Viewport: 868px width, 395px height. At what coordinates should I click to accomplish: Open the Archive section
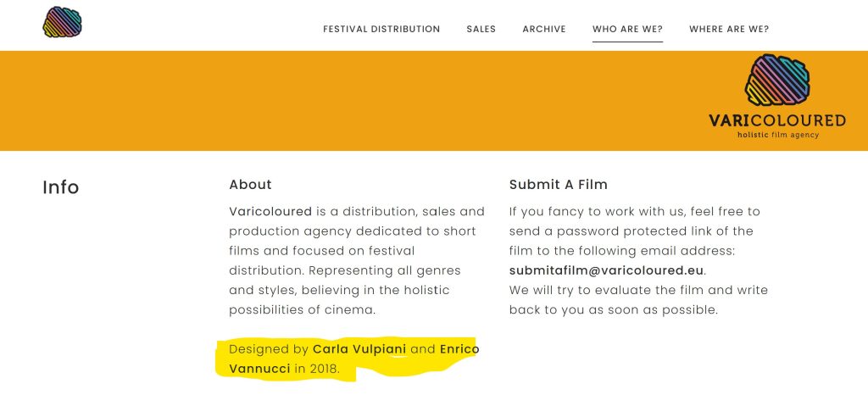[x=544, y=29]
